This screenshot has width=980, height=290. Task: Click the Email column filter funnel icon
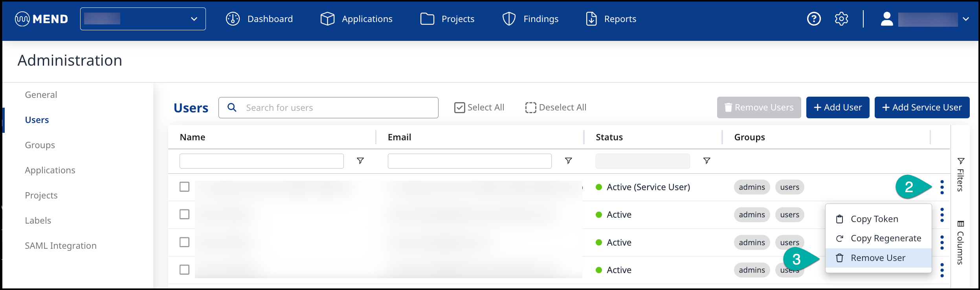pos(568,161)
